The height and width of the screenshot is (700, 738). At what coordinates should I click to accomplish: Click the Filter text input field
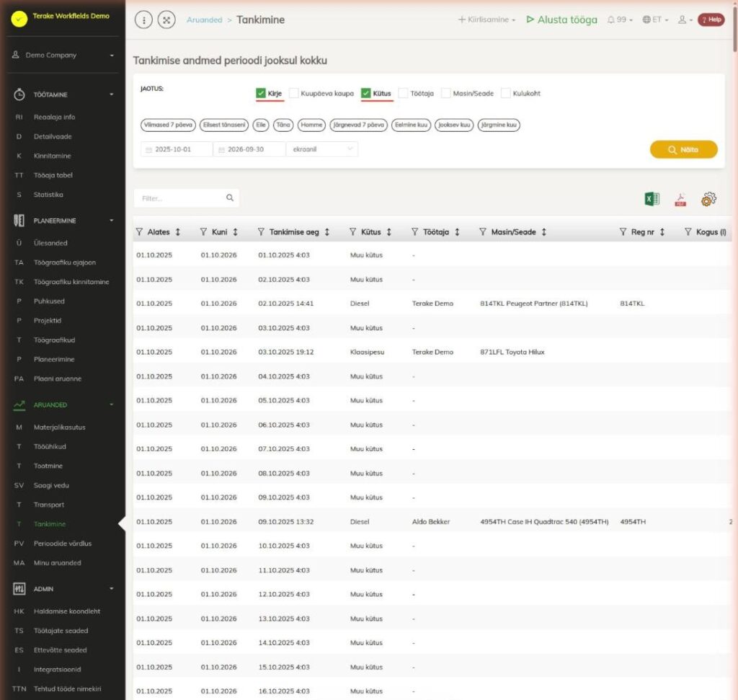[181, 198]
